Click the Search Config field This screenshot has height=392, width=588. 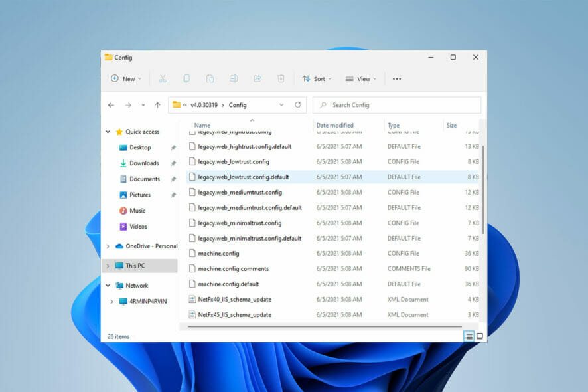coord(397,105)
